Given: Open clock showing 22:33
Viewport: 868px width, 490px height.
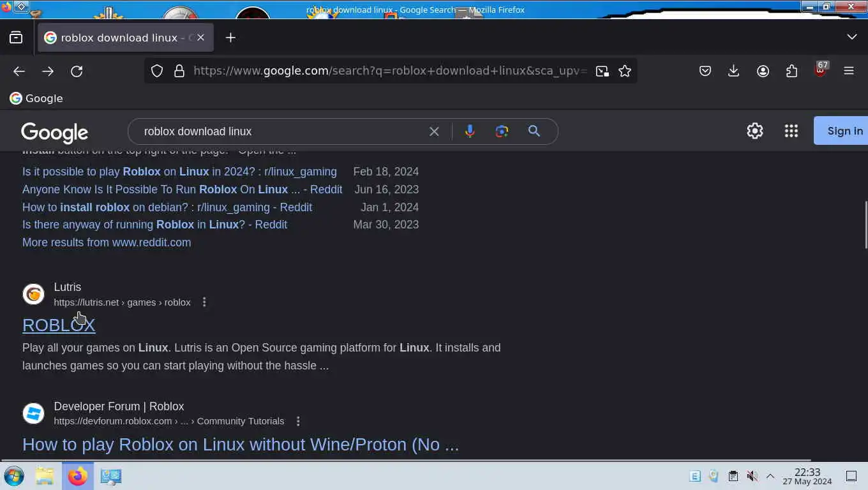Looking at the screenshot, I should pyautogui.click(x=807, y=476).
